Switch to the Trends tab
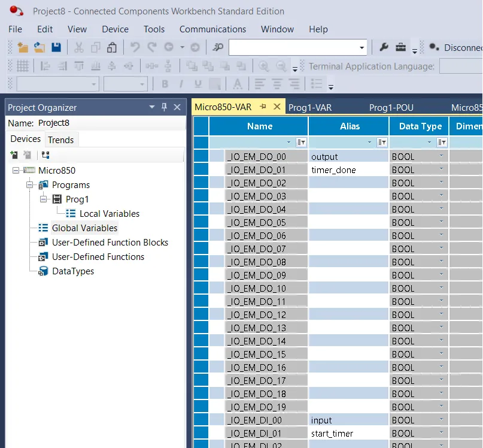 coord(60,140)
